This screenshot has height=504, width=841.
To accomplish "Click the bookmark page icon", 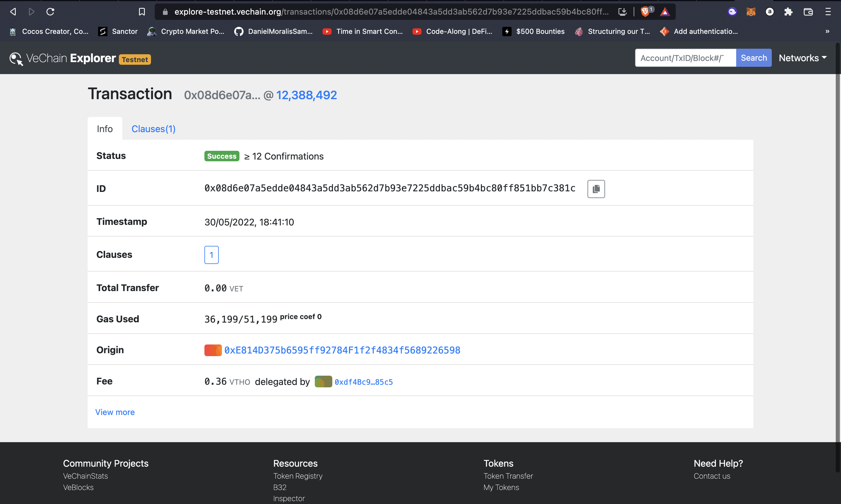I will click(x=142, y=12).
